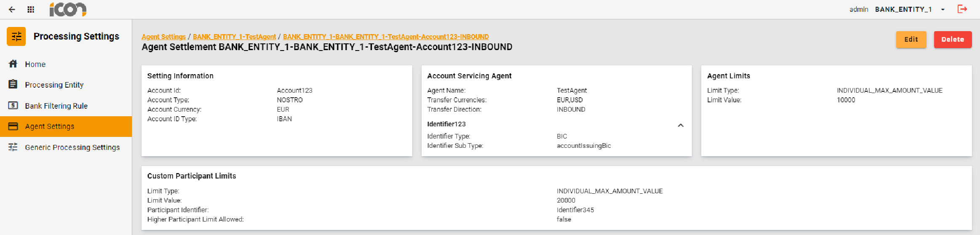The width and height of the screenshot is (980, 235).
Task: Collapse the Identifier123 section chevron
Action: coord(681,125)
